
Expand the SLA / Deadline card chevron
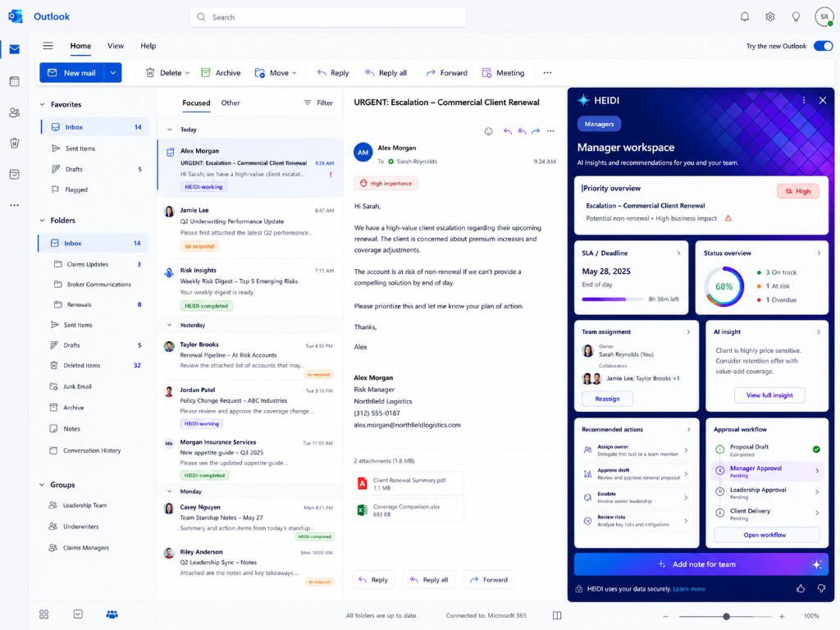678,253
